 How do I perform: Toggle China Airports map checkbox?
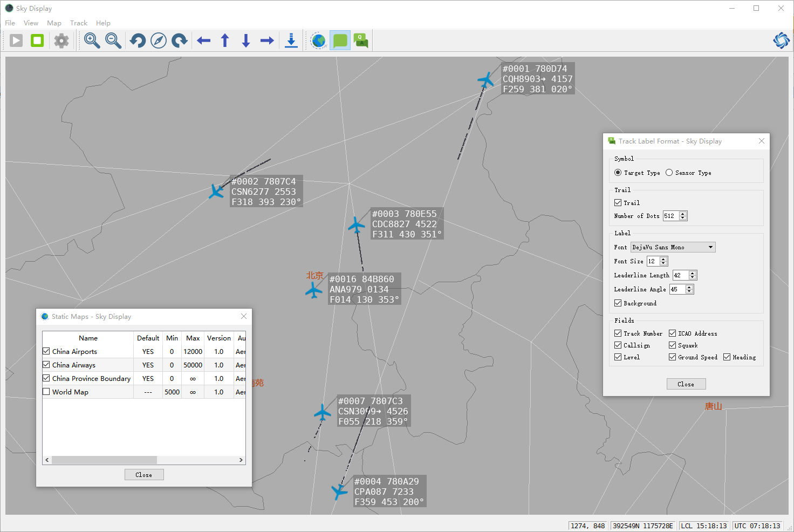pos(46,351)
